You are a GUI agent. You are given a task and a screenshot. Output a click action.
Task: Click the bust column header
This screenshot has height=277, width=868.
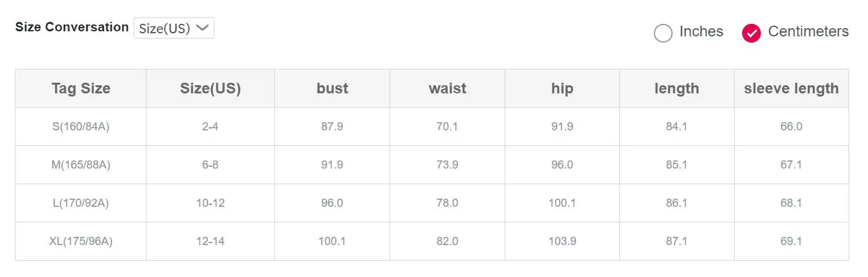coord(332,88)
